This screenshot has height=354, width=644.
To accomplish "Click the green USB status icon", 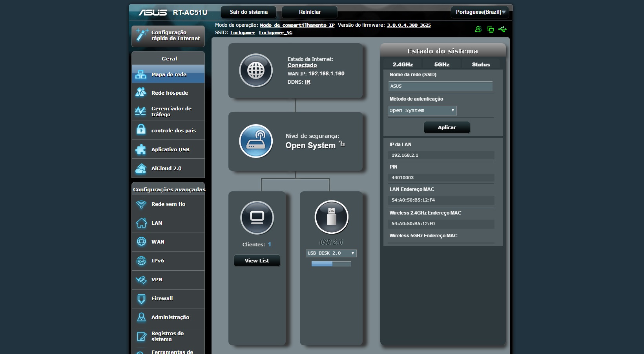I will tap(502, 29).
